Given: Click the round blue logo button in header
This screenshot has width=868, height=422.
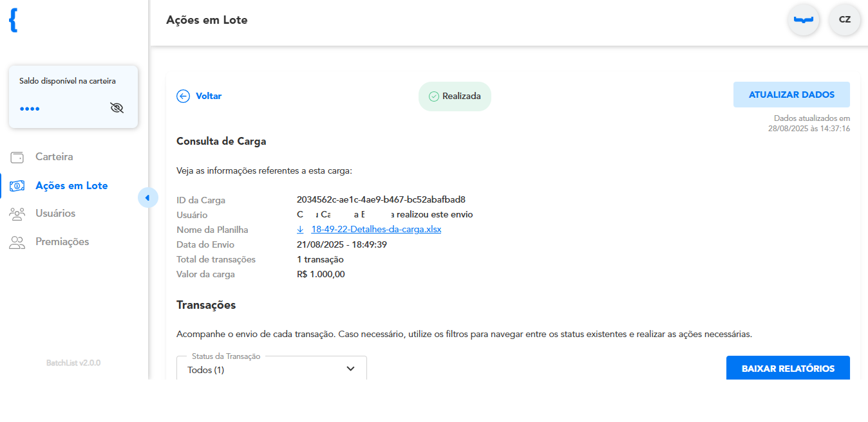Looking at the screenshot, I should (x=804, y=19).
